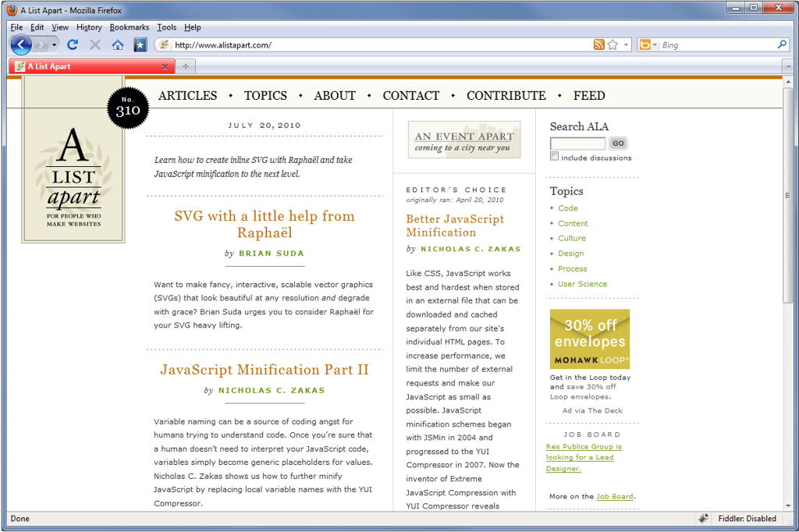This screenshot has width=799, height=532.
Task: Open the CONTACT navigation link
Action: pyautogui.click(x=410, y=96)
